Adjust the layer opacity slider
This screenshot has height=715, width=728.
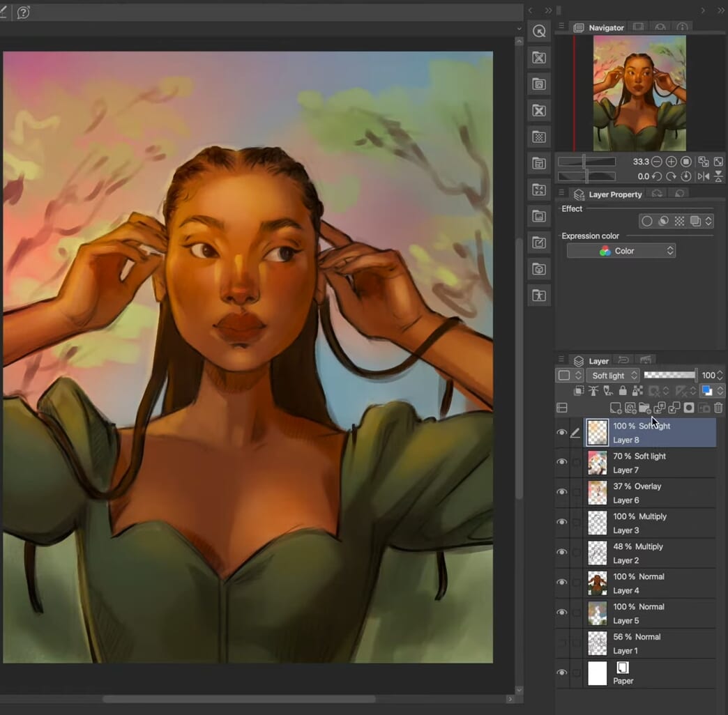[x=669, y=375]
